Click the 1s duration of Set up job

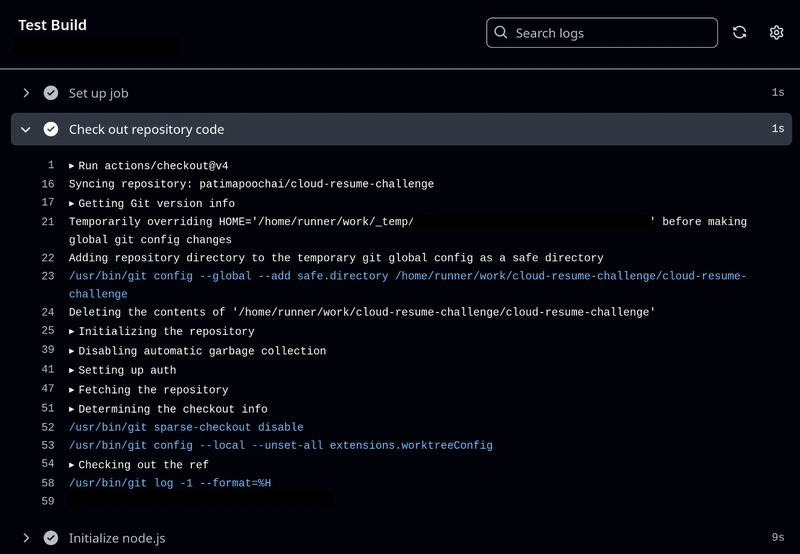click(x=778, y=92)
